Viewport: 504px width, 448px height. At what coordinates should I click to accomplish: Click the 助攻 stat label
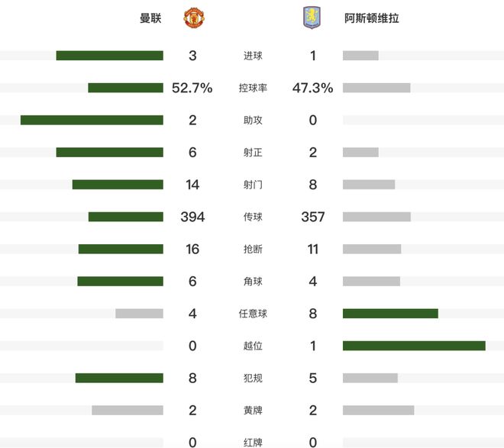click(253, 120)
